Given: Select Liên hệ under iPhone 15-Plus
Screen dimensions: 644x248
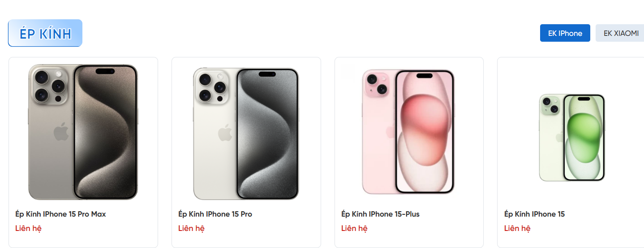Looking at the screenshot, I should click(354, 228).
